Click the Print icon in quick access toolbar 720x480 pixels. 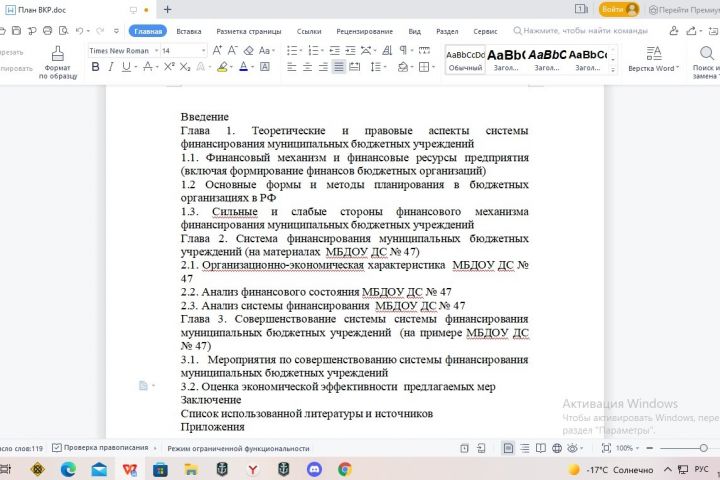click(x=47, y=31)
